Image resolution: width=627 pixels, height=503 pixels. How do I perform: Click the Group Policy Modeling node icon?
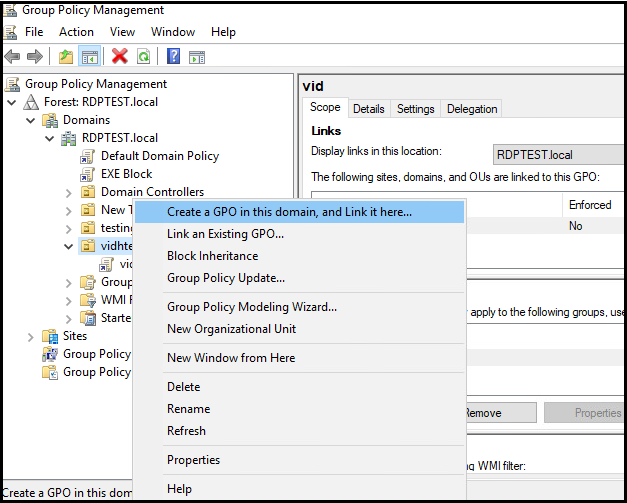pos(50,354)
